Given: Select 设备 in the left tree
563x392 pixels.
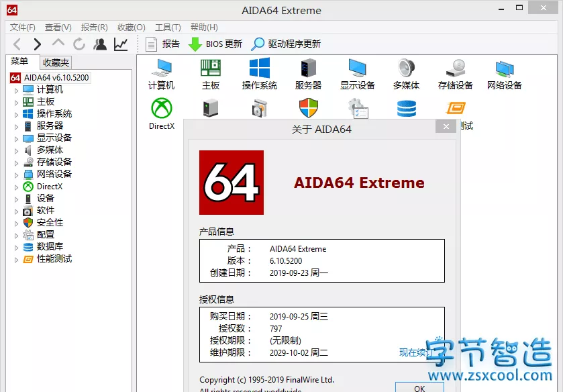Looking at the screenshot, I should pyautogui.click(x=45, y=198).
